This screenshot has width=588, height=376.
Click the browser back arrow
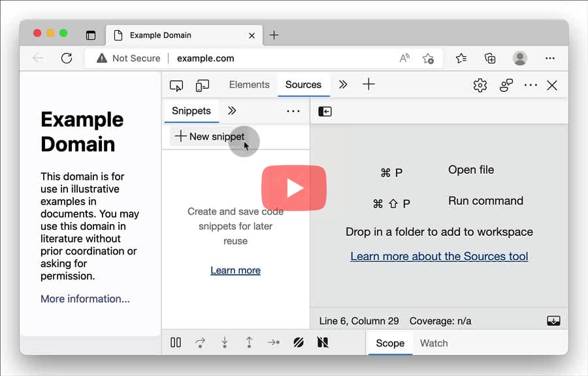[38, 58]
